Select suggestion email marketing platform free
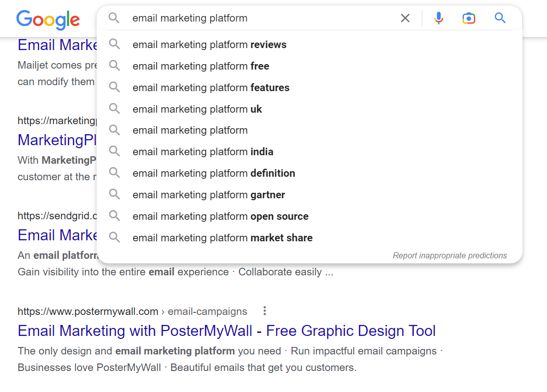The image size is (547, 392). point(200,66)
